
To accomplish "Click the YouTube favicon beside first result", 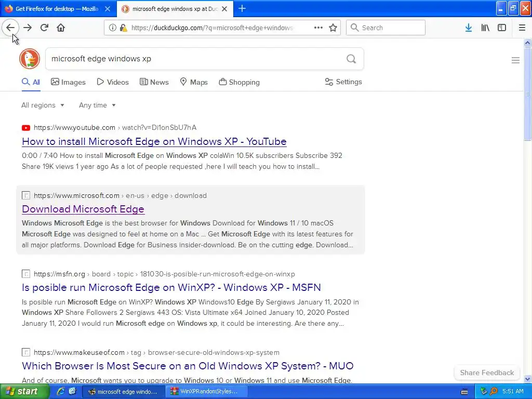I will (x=26, y=128).
